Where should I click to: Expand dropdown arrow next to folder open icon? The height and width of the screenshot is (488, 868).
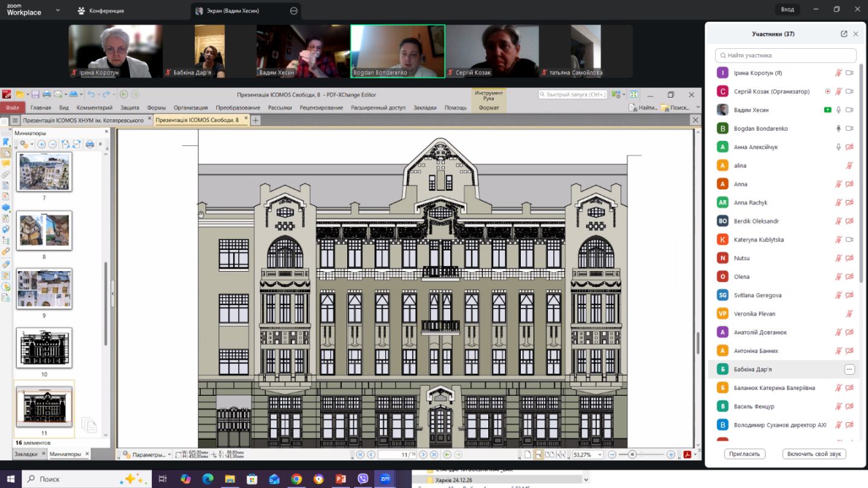[x=27, y=94]
